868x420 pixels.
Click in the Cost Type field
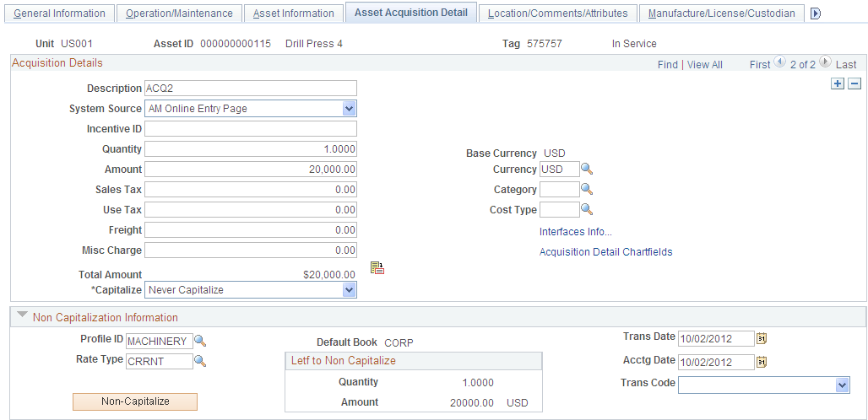(560, 209)
